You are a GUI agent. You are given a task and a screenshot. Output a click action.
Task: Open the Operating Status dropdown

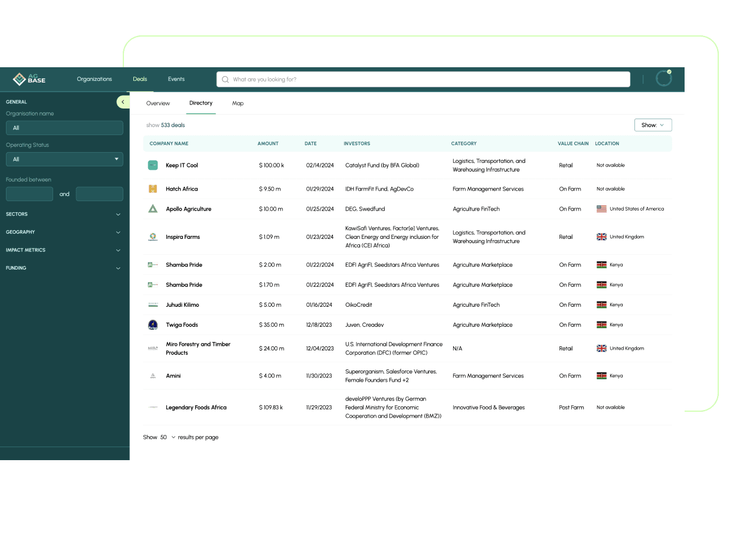64,159
